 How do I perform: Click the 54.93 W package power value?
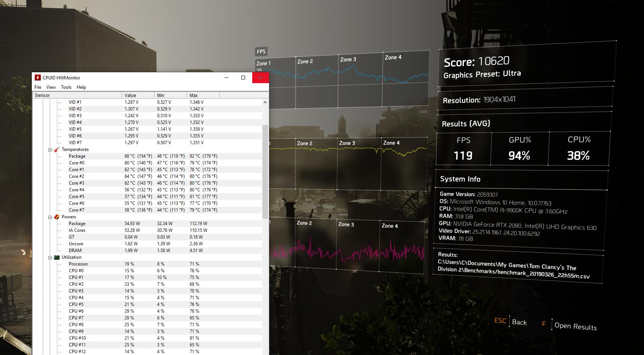132,224
